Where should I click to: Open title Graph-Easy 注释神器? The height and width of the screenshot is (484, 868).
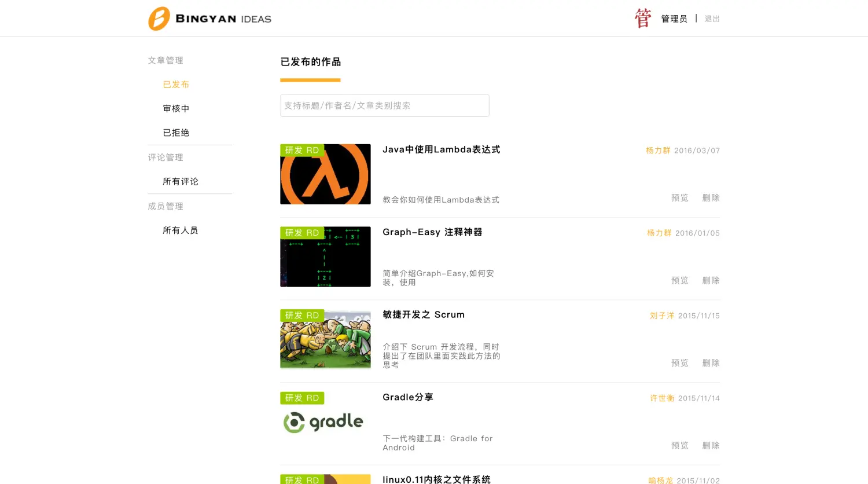click(x=432, y=232)
